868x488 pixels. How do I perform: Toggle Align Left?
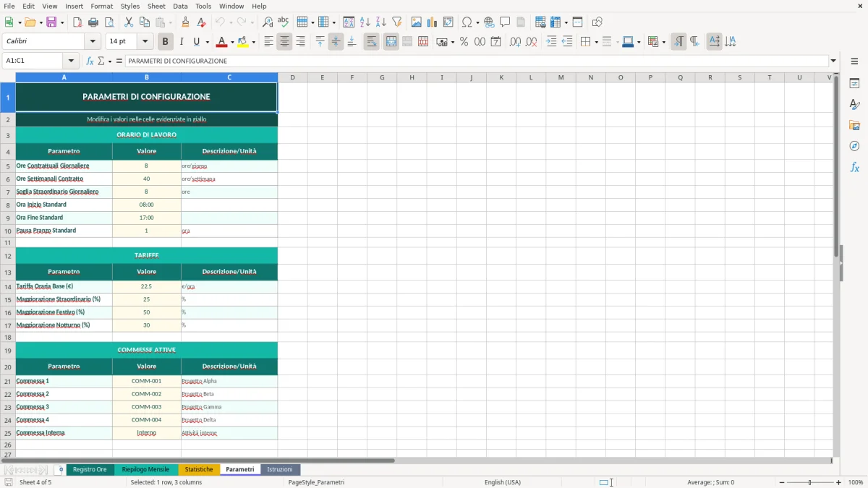[268, 42]
